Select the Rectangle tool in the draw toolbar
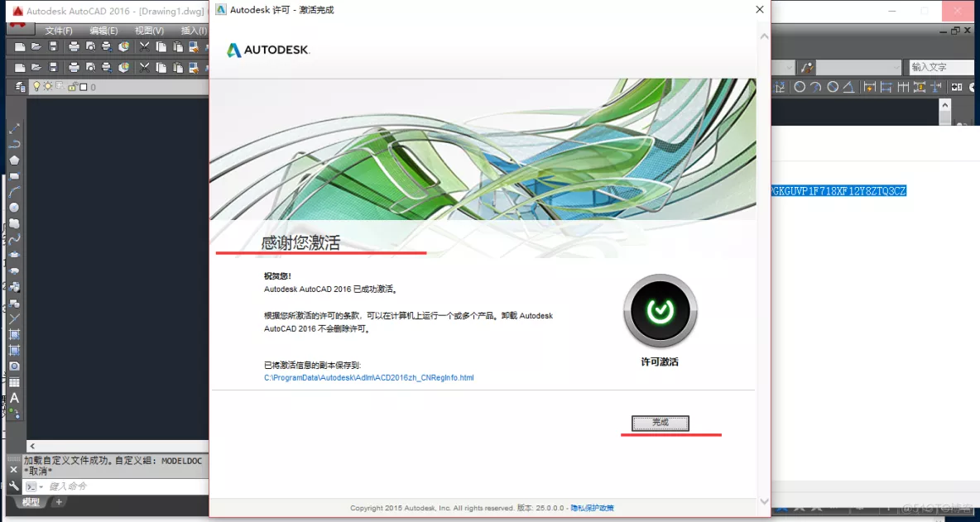 point(14,176)
